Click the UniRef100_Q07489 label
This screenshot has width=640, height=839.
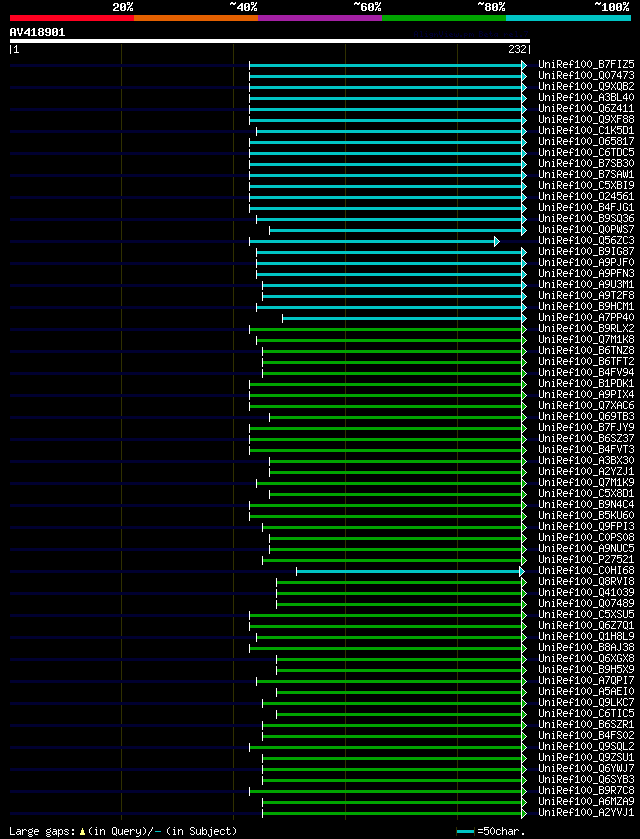[x=586, y=604]
